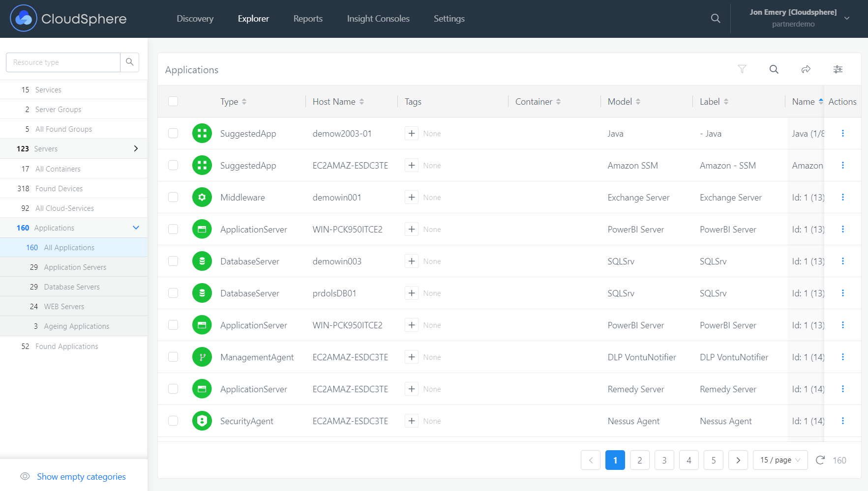This screenshot has height=491, width=868.
Task: Expand the Servers category chevron
Action: point(136,148)
